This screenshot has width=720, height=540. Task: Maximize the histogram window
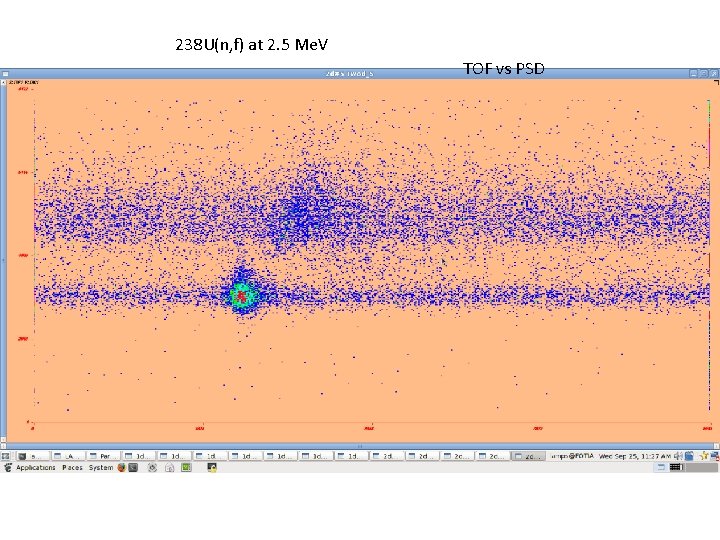click(x=703, y=73)
